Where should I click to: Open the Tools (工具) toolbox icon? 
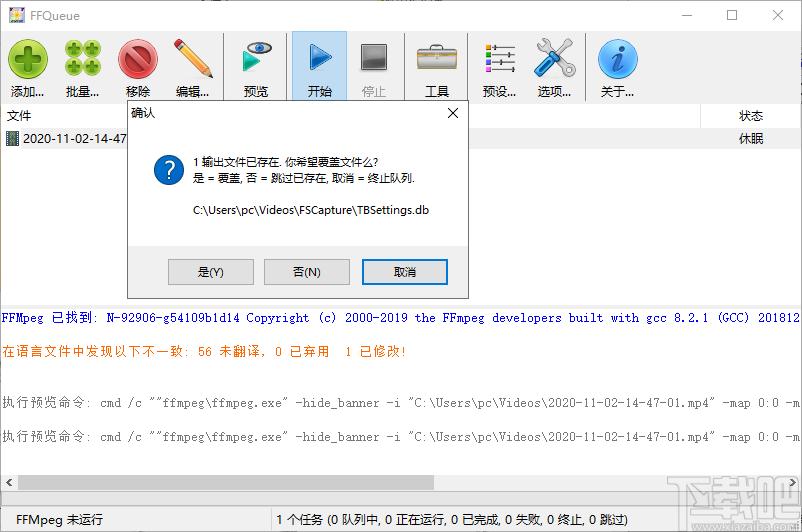437,57
